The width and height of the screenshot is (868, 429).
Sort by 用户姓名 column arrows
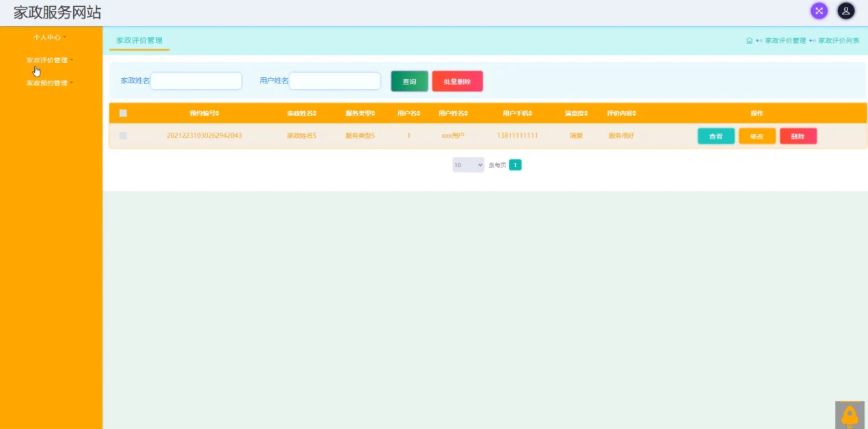(465, 114)
